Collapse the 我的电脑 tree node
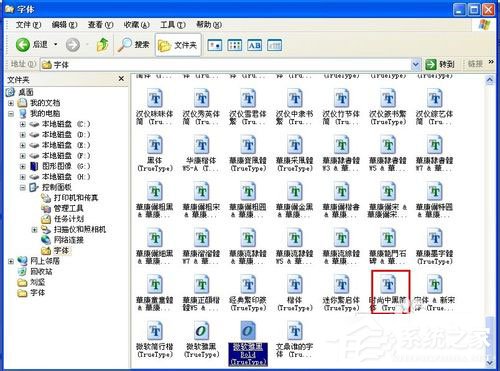 (11, 114)
